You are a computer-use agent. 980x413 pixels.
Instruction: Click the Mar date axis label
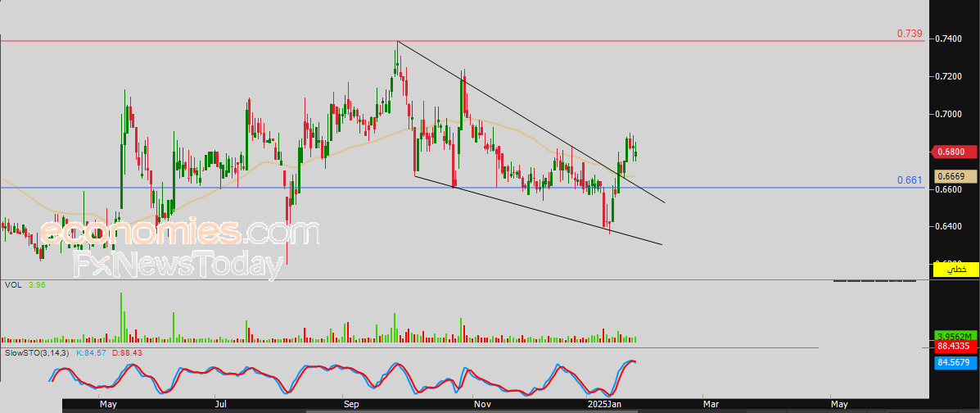710,404
